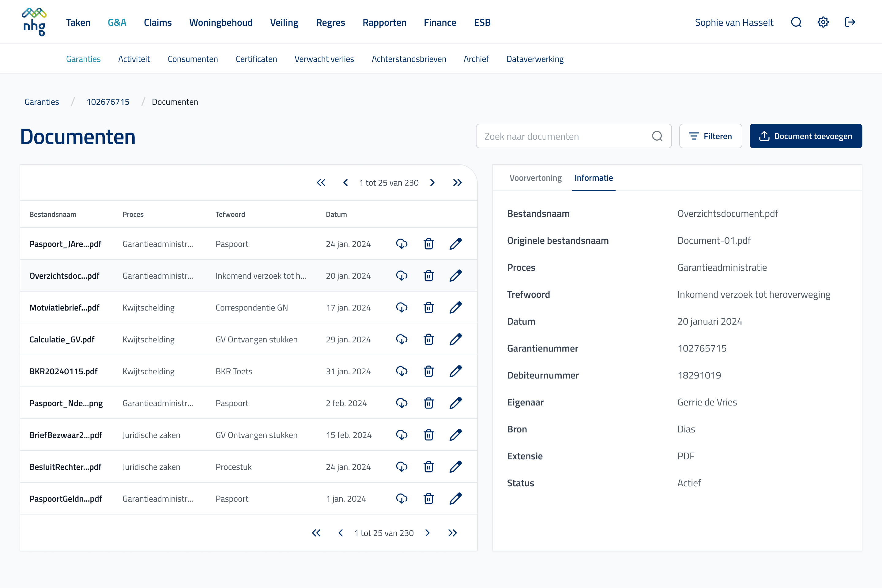Download Paspoort_JAre...pdf
This screenshot has width=882, height=588.
401,244
